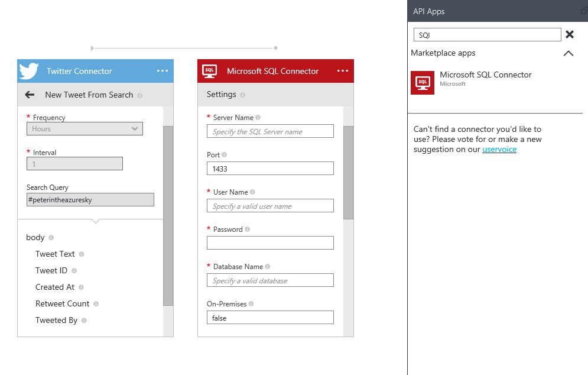This screenshot has height=375, width=588.
Task: Click the Twitter Connector vertical scrollbar
Action: tap(168, 216)
